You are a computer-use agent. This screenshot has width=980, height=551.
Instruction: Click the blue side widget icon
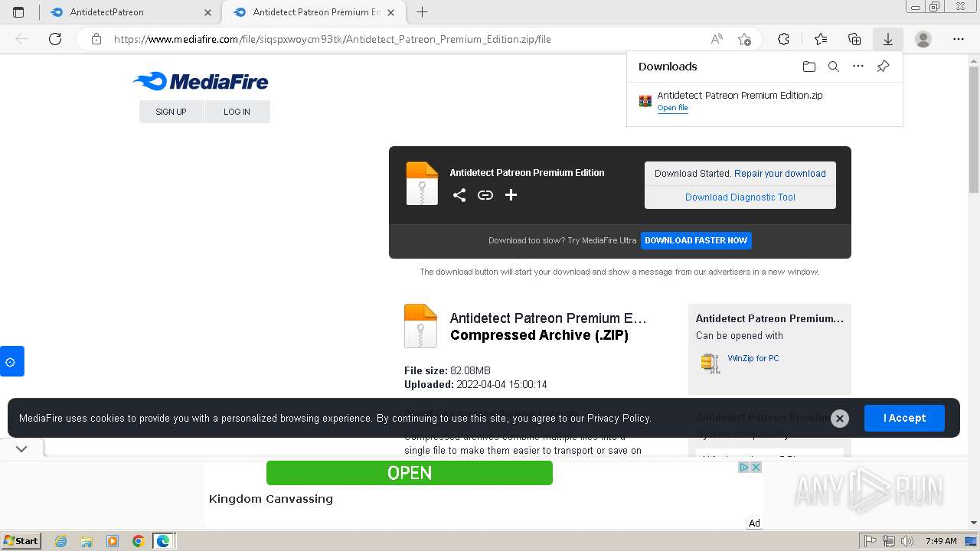coord(11,361)
